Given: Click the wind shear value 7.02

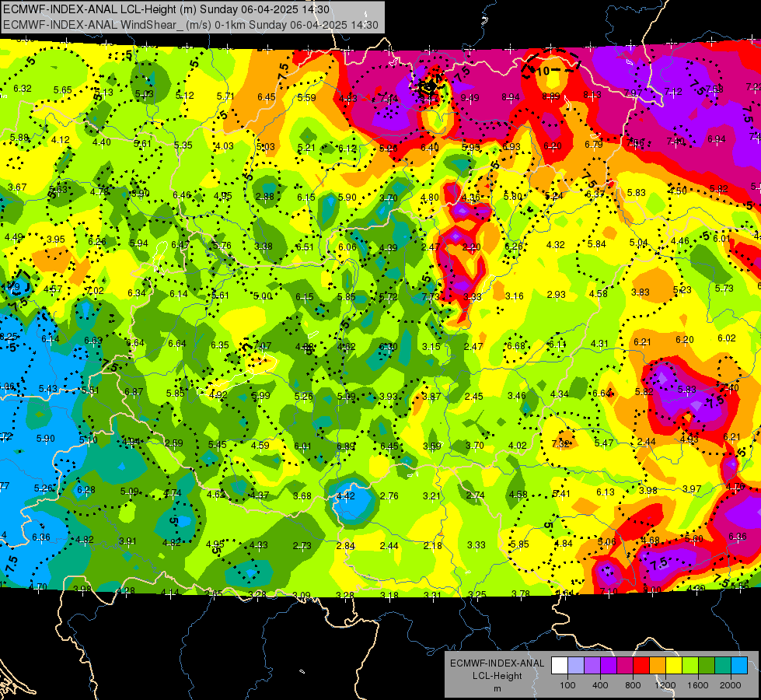Looking at the screenshot, I should coord(95,290).
